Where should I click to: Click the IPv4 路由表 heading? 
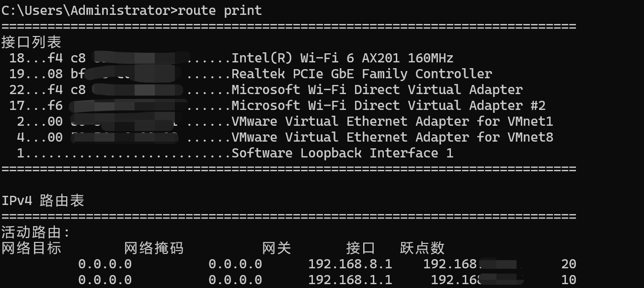[x=43, y=201]
